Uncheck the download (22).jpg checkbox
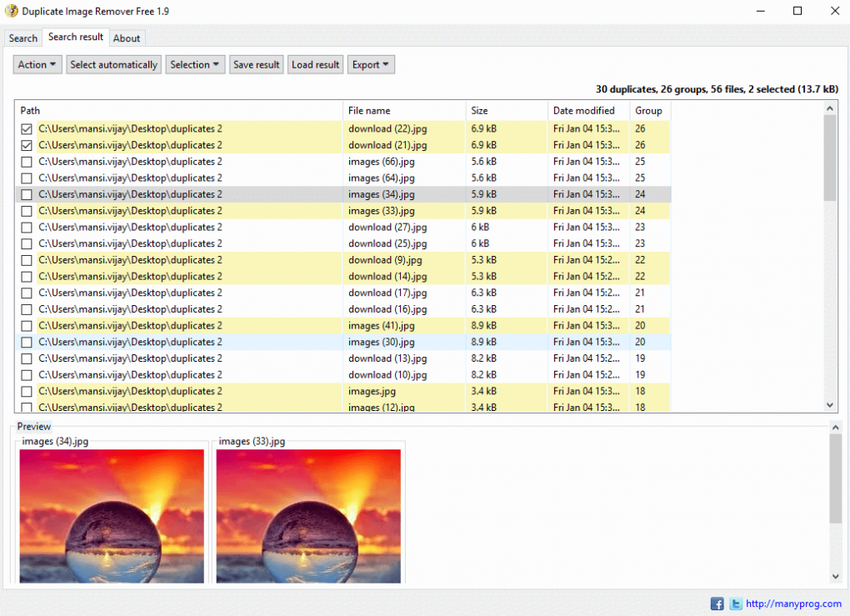 pyautogui.click(x=27, y=129)
